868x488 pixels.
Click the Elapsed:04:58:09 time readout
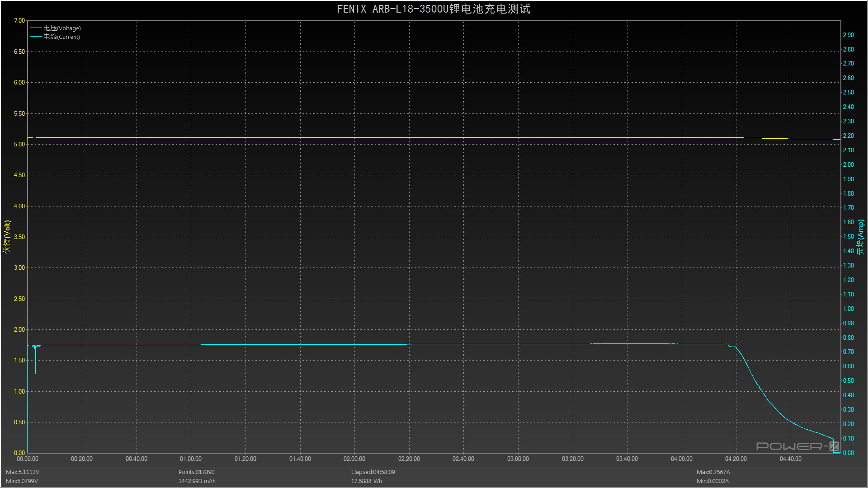(x=373, y=472)
